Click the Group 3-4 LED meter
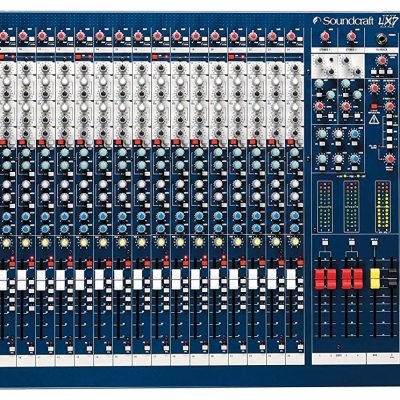 point(351,207)
